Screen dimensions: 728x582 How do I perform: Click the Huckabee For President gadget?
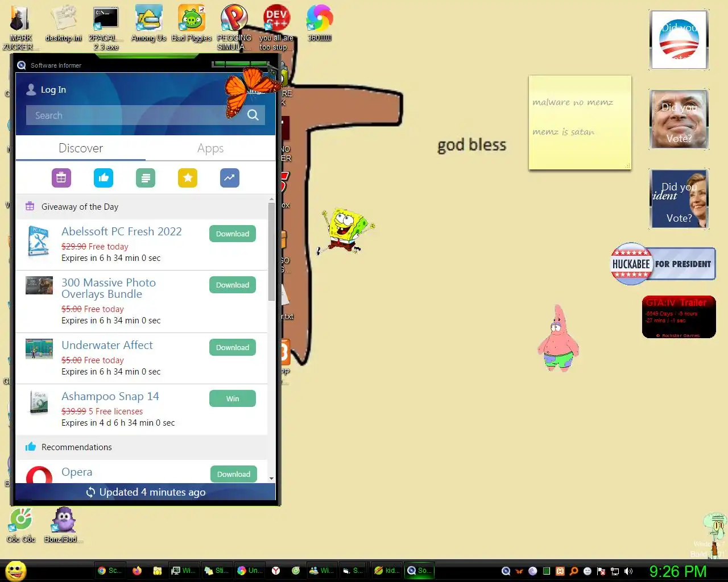(x=663, y=264)
